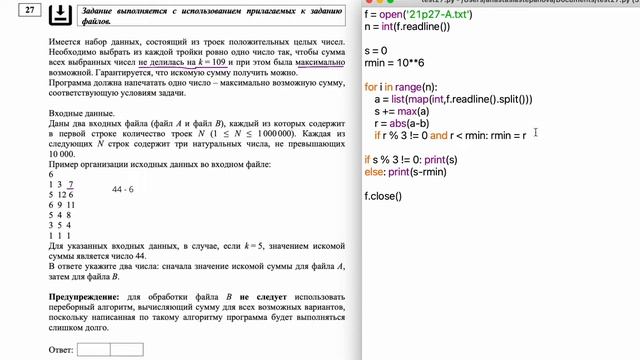Click example data row '5 12 6'

click(x=61, y=195)
